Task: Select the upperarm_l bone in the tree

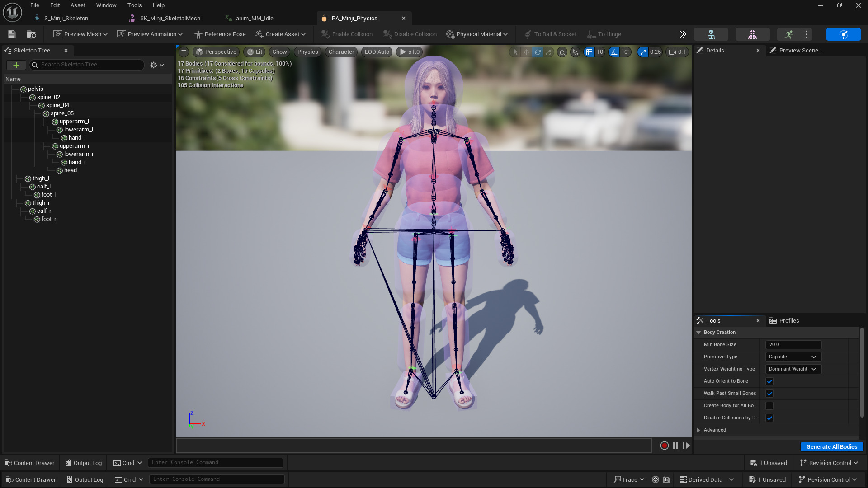Action: (74, 122)
